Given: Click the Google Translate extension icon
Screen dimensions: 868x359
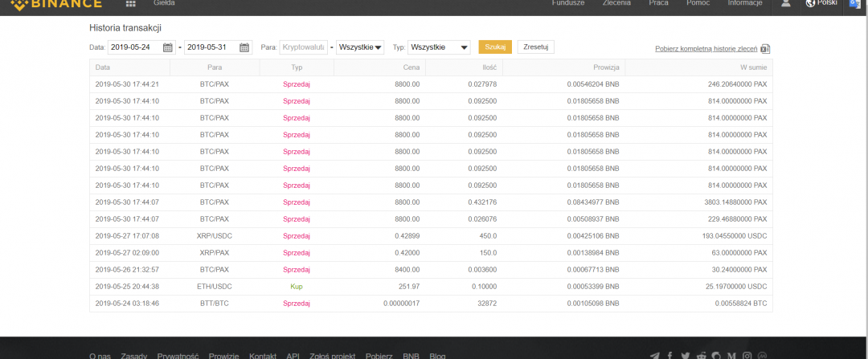Looking at the screenshot, I should pos(855,4).
